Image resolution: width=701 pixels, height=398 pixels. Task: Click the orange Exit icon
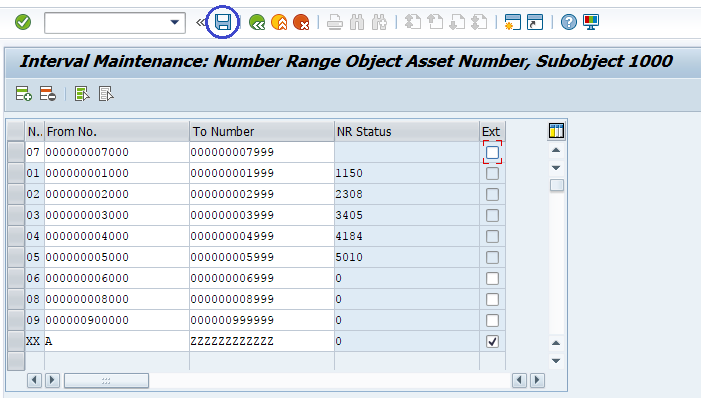(x=279, y=22)
